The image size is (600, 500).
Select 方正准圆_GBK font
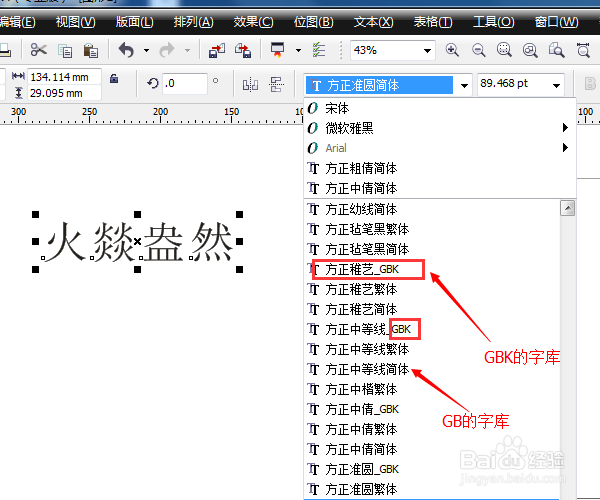click(x=432, y=469)
